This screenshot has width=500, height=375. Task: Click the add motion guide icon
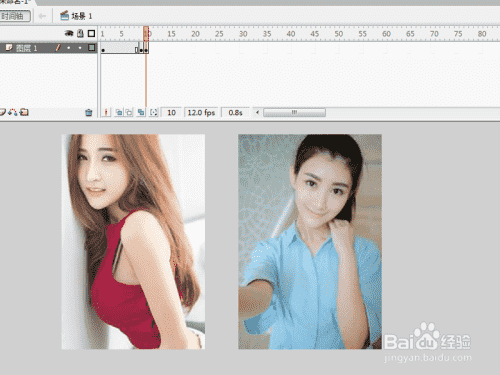[13, 112]
